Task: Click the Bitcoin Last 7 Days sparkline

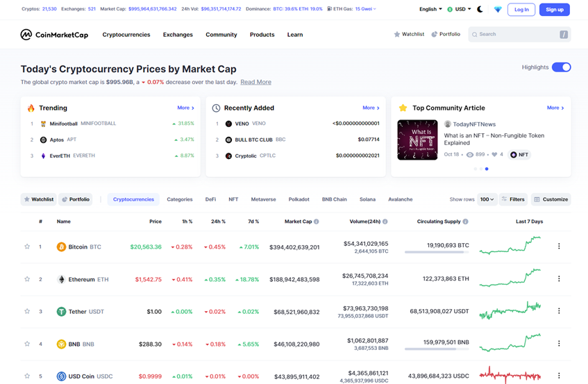Action: (510, 245)
